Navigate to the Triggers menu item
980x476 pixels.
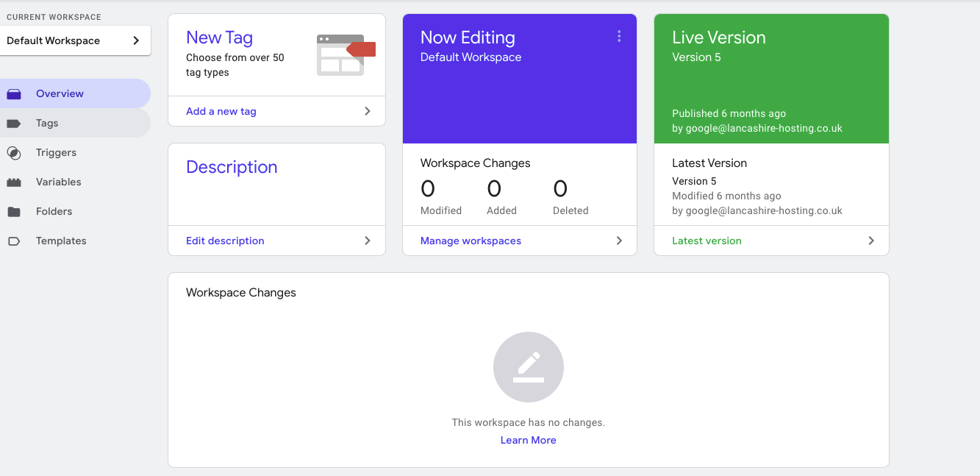(x=56, y=152)
